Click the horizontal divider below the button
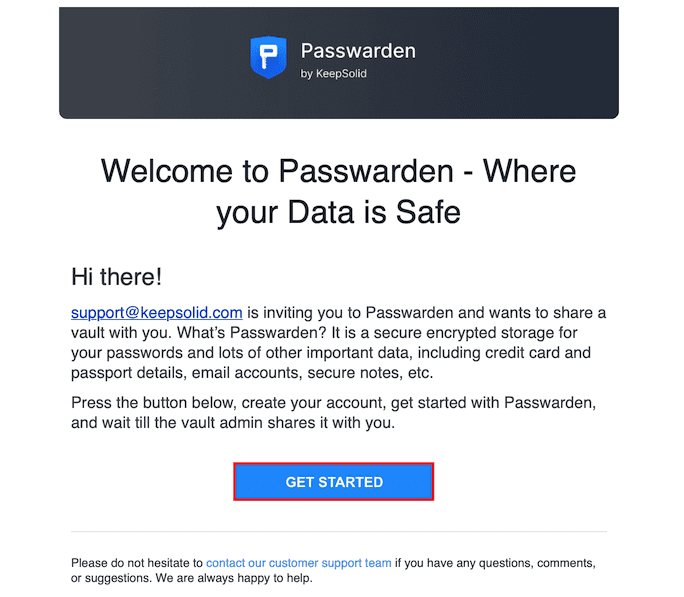This screenshot has height=597, width=684. pos(338,531)
